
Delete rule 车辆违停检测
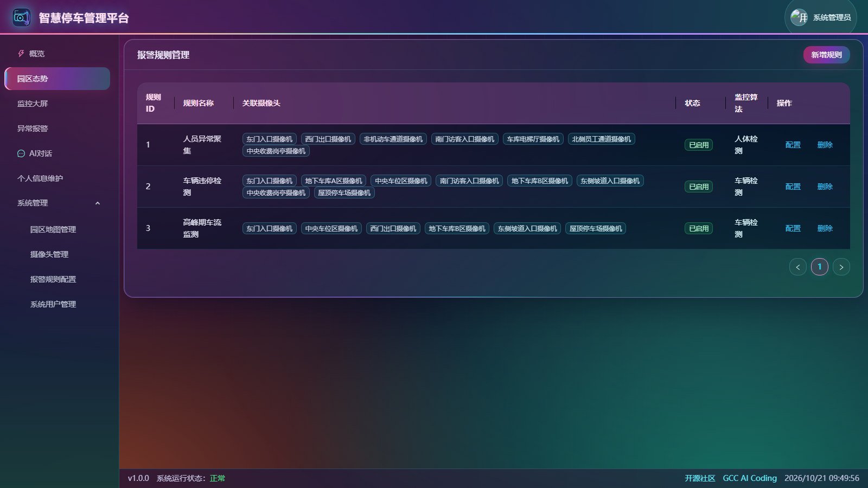[825, 187]
